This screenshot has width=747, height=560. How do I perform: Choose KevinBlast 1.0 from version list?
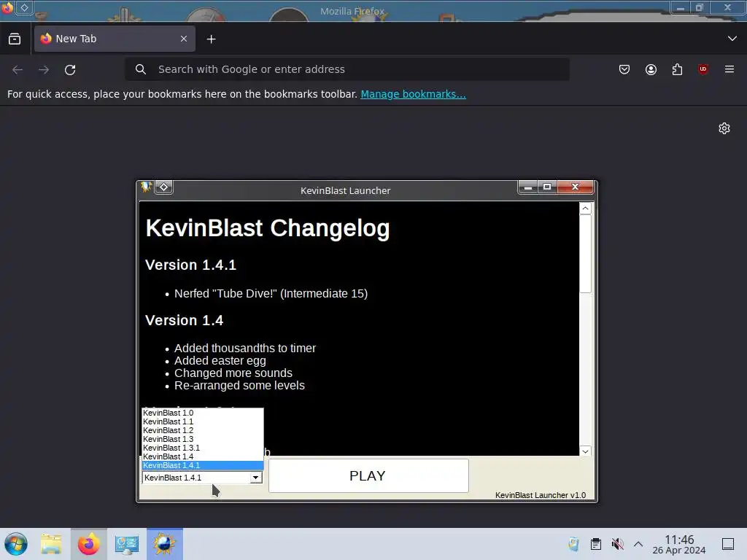tap(203, 413)
